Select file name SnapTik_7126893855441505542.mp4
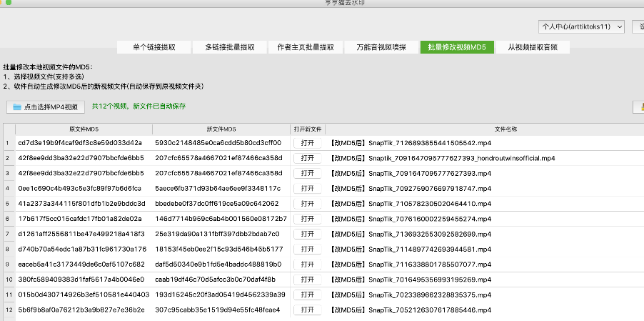 pos(430,143)
